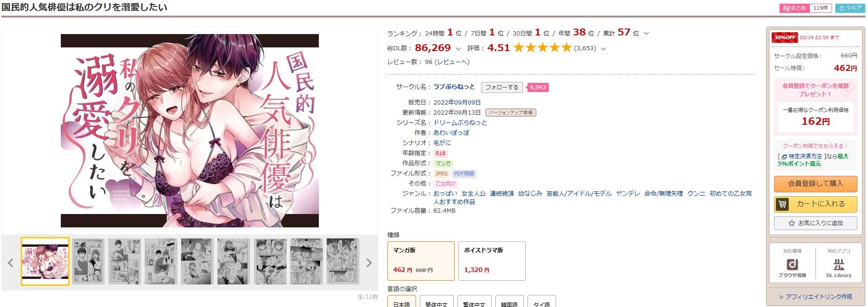Screen dimensions: 868x307
Task: Expand the ranking details chevron
Action: 646,33
